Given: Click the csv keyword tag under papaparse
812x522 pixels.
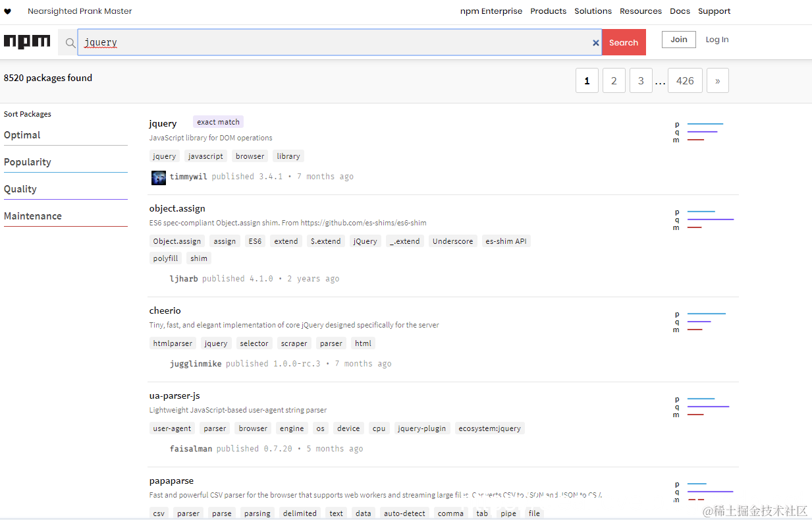Looking at the screenshot, I should coord(159,513).
